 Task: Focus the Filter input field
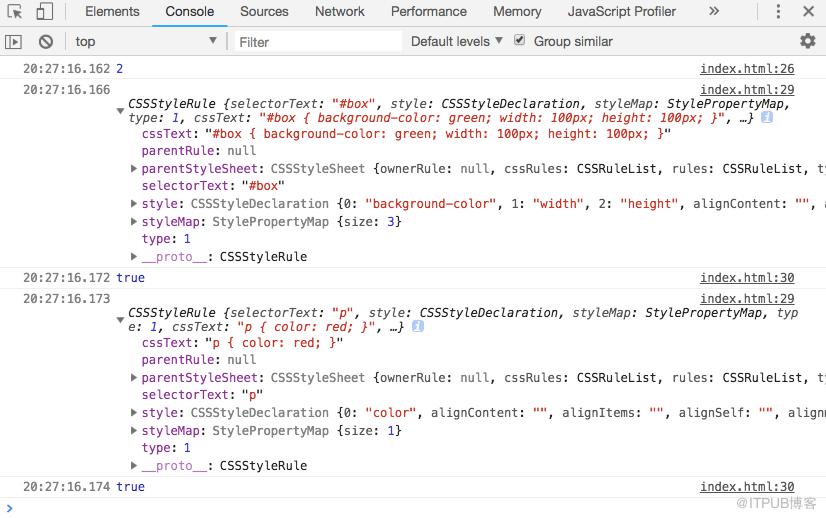click(318, 42)
